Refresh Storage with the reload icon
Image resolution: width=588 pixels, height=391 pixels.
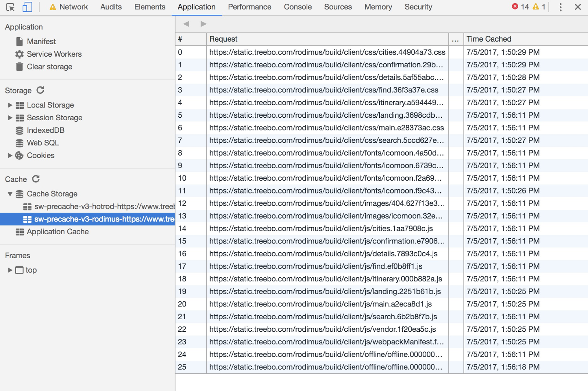point(40,90)
